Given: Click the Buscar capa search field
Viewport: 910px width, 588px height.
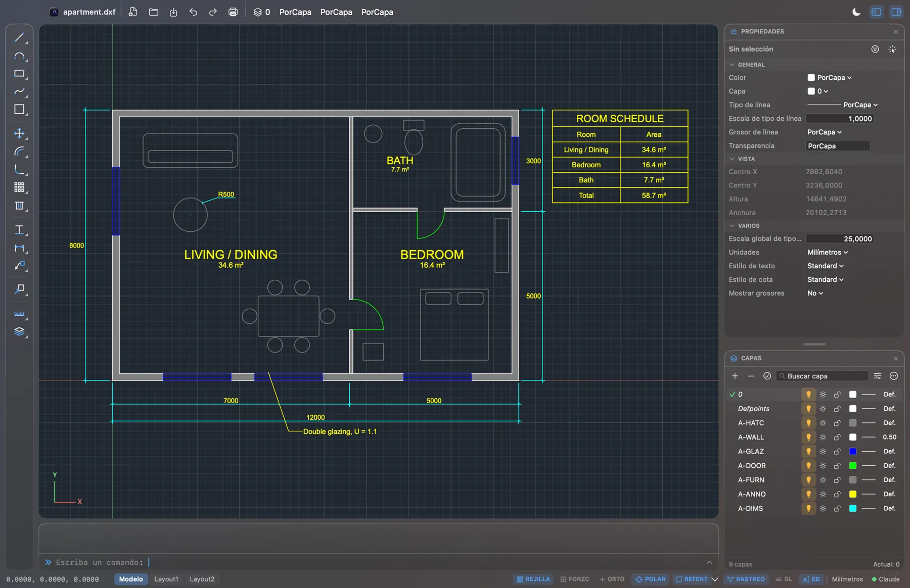Looking at the screenshot, I should pyautogui.click(x=823, y=376).
